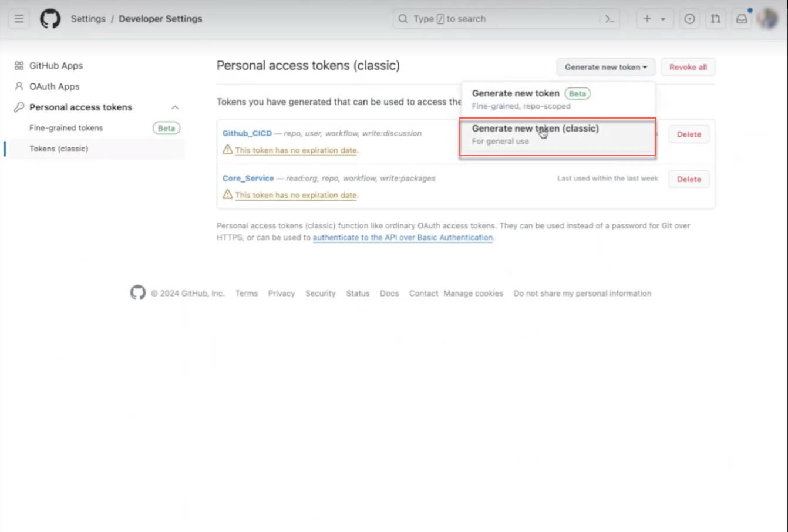Click the GitHub logo in header
Image resolution: width=788 pixels, height=532 pixels.
pyautogui.click(x=50, y=19)
